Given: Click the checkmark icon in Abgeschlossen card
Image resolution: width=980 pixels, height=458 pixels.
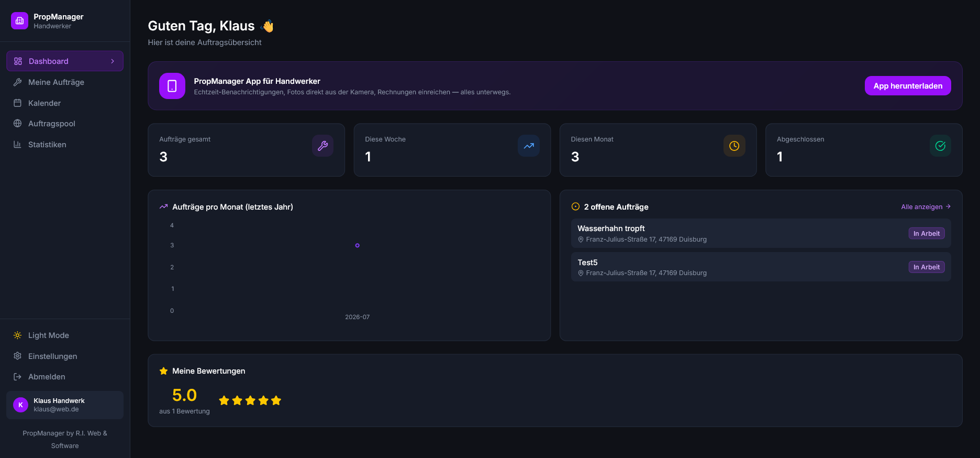Looking at the screenshot, I should click(940, 146).
